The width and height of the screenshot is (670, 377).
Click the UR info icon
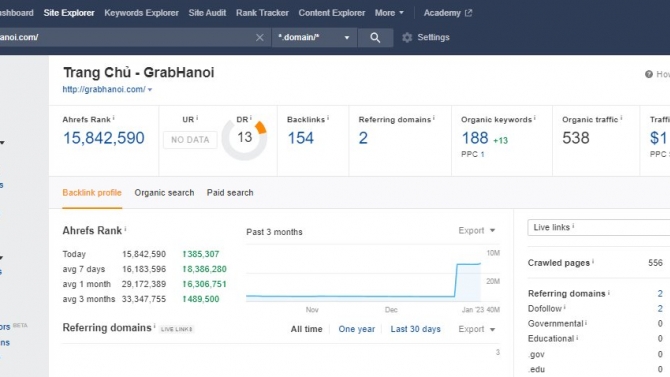(197, 118)
